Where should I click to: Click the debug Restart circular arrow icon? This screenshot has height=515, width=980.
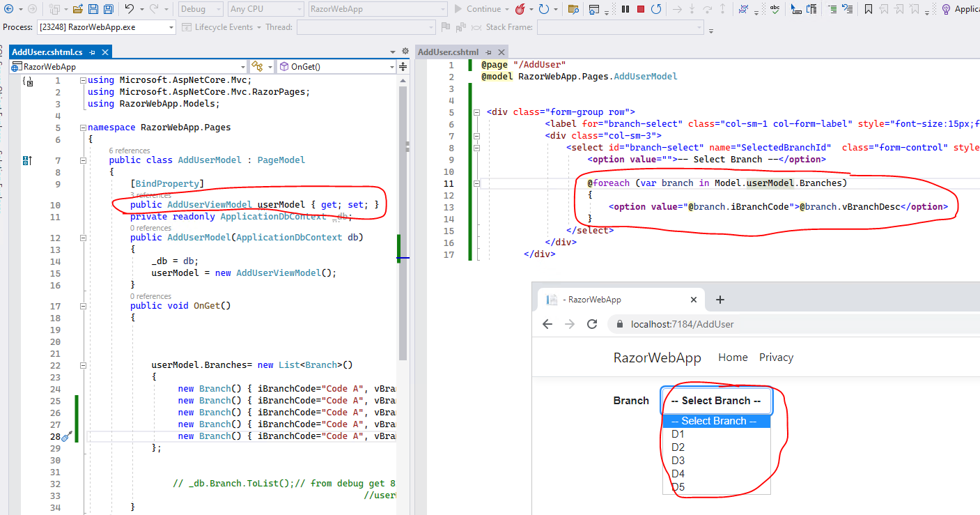[656, 9]
